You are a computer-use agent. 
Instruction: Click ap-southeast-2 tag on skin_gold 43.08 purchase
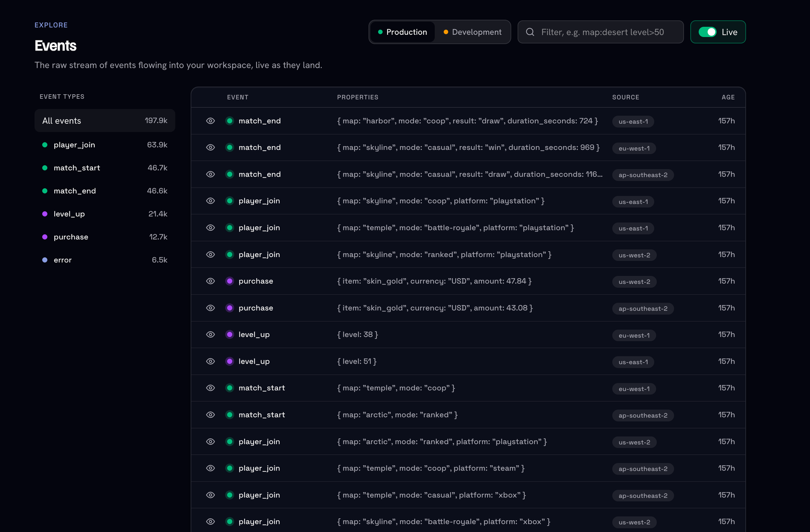(643, 309)
